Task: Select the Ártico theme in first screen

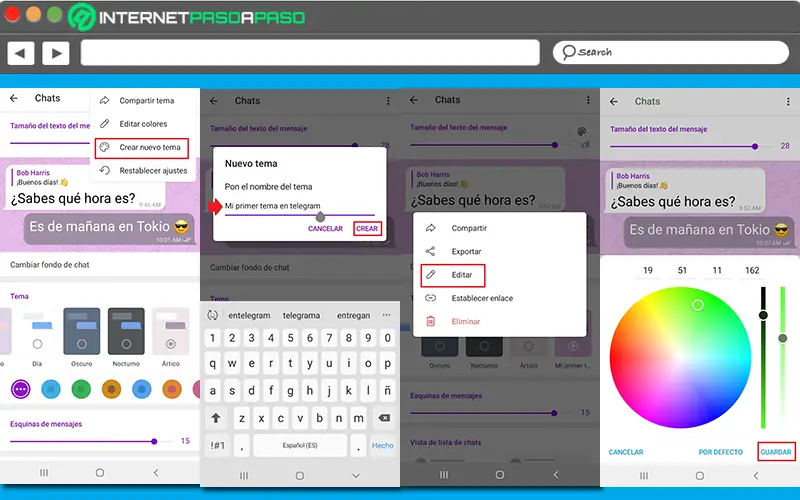Action: point(170,331)
